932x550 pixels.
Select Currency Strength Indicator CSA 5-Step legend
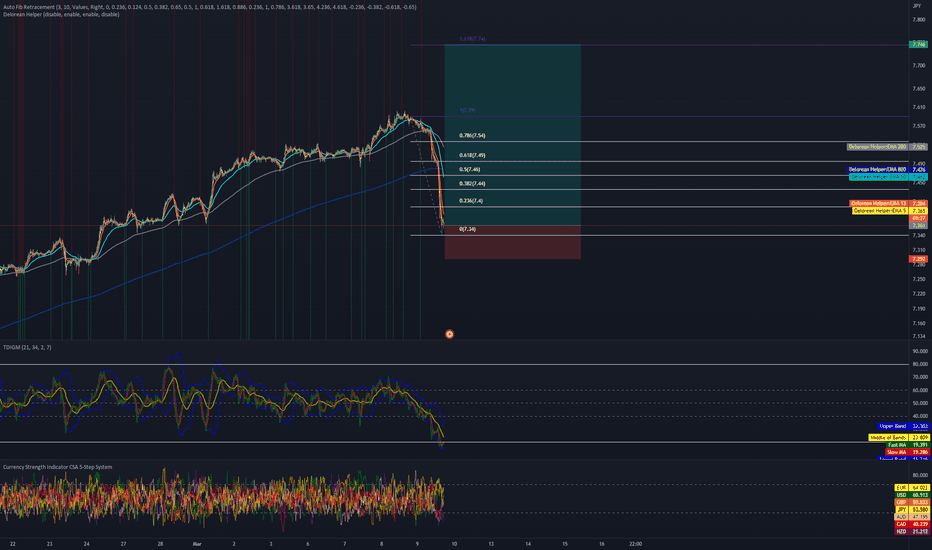57,467
